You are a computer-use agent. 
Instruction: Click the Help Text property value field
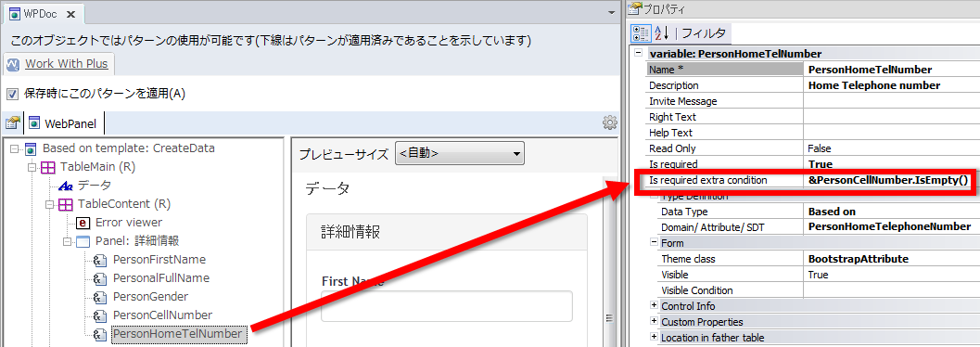coord(892,133)
